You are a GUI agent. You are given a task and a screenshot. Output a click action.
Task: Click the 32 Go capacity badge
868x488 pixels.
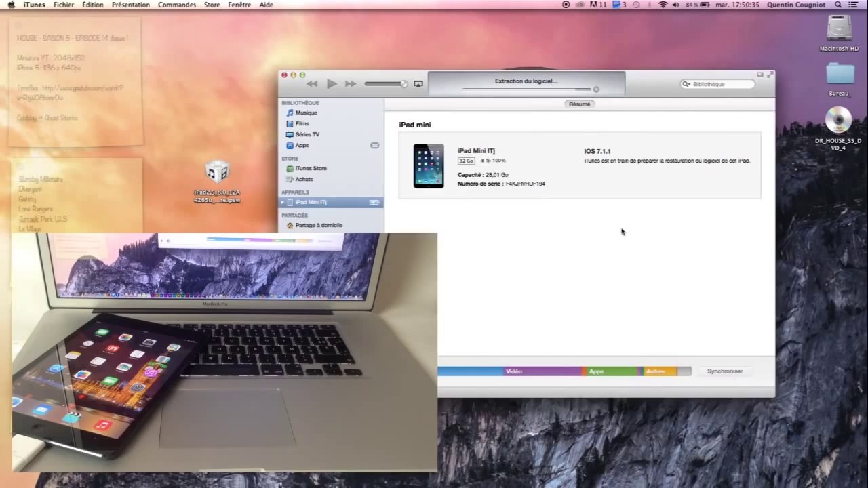[x=466, y=161]
